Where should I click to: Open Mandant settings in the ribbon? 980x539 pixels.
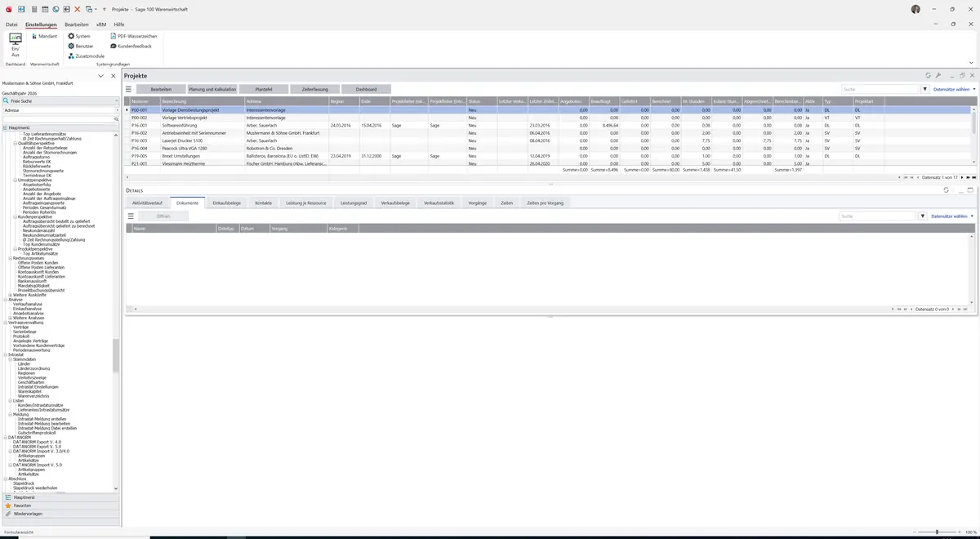44,36
